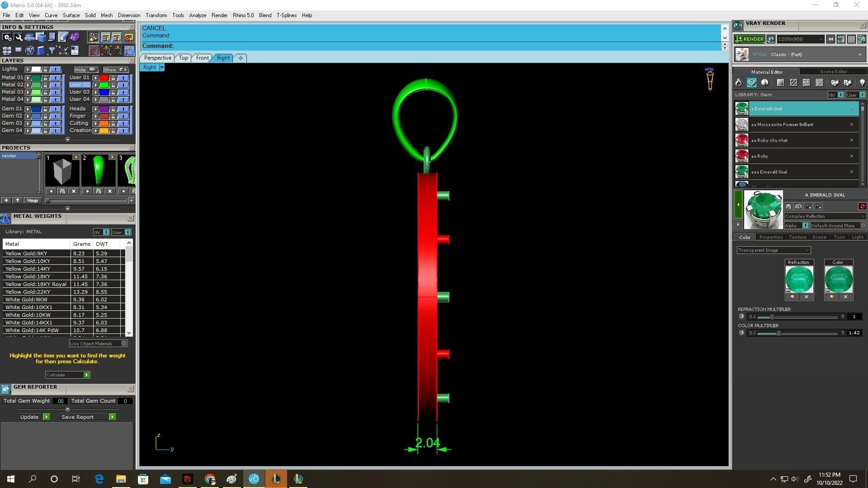Click the four-viewport layout icon
The image size is (868, 488).
coord(7,51)
